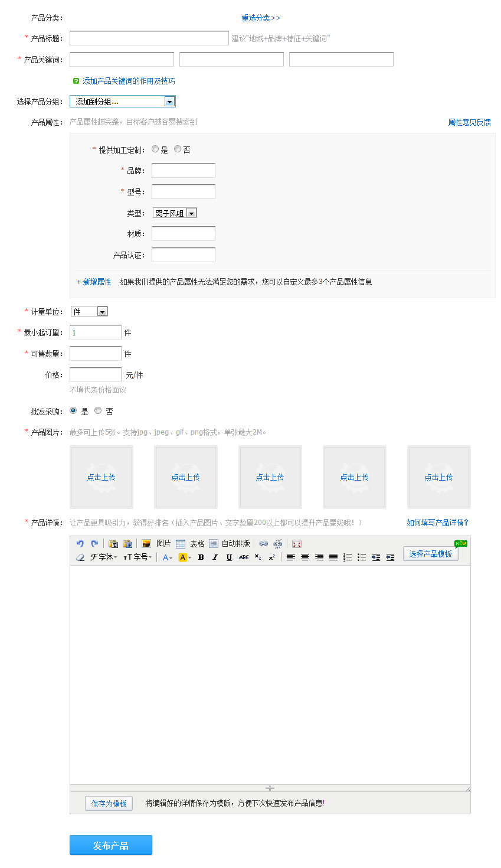Viewport: 501px width, 868px height.
Task: Click the redo icon in the editor toolbar
Action: (94, 544)
